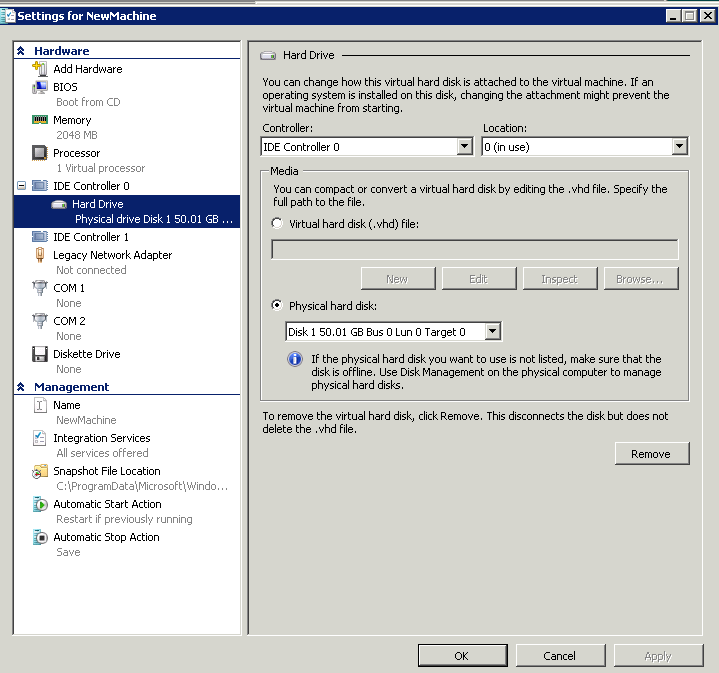
Task: Select Legacy Network Adapter item
Action: point(112,254)
